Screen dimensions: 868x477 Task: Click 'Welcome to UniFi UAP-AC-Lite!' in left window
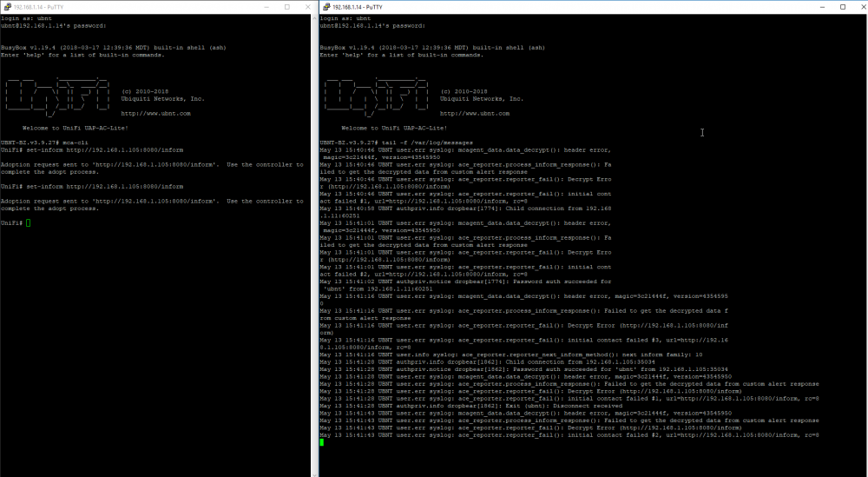pyautogui.click(x=76, y=128)
